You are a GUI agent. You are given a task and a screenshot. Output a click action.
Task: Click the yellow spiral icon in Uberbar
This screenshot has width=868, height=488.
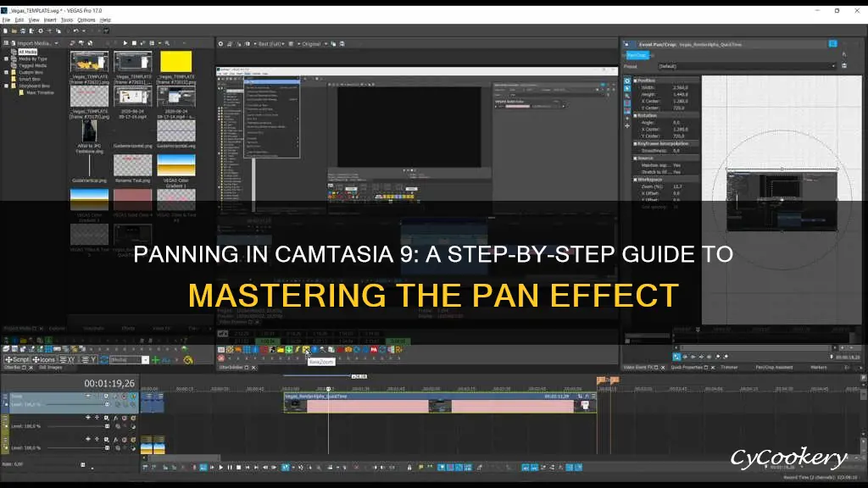click(x=188, y=360)
